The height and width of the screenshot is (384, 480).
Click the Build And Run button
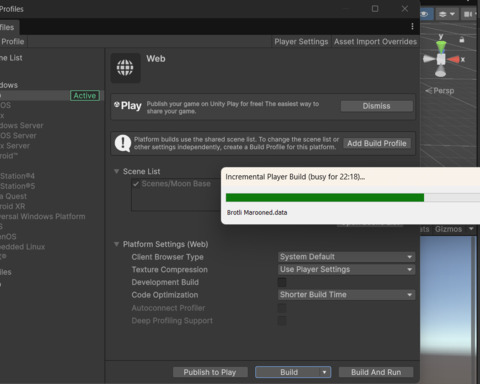coord(376,372)
